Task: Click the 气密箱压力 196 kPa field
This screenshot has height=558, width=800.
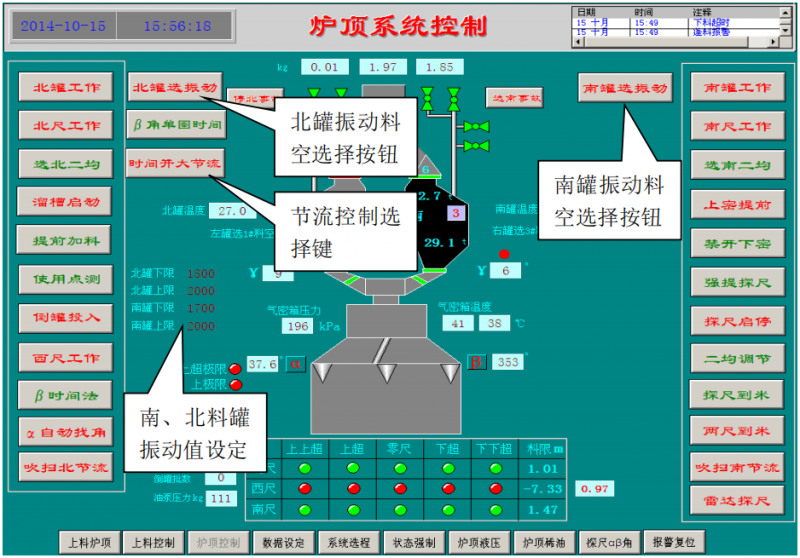Action: pyautogui.click(x=297, y=326)
